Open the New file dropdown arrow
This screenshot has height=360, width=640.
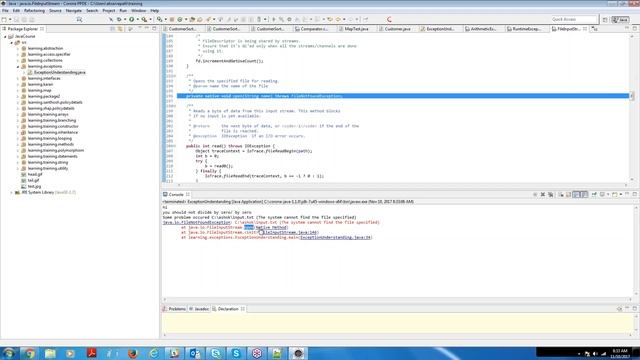point(10,19)
